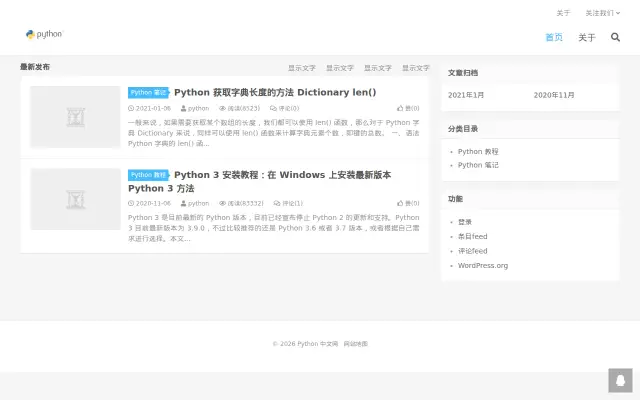Screen dimensions: 640x400
Task: Open archive 2020年11月
Action: point(554,95)
